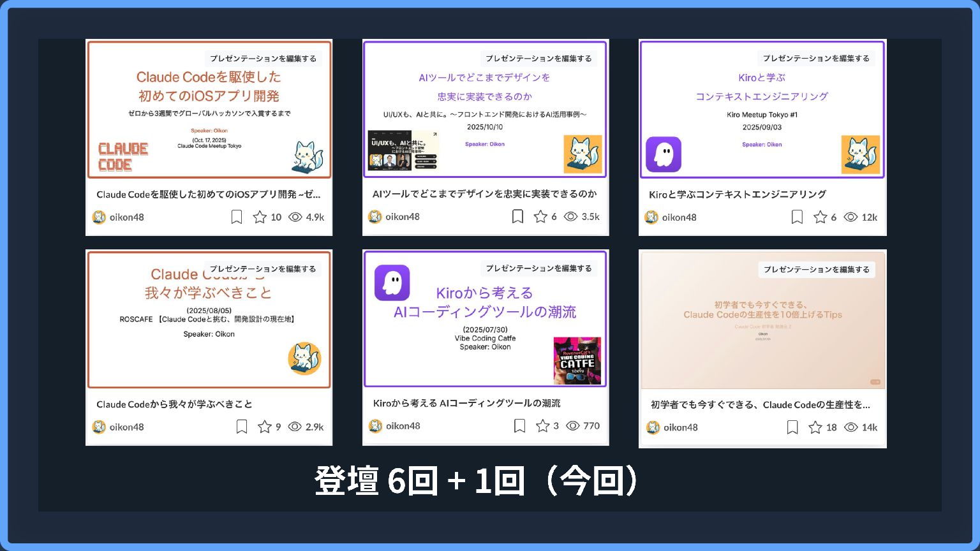The image size is (980, 551).
Task: Open title link Kiroと学ぶコンテキストエンジニアリング
Action: [738, 195]
